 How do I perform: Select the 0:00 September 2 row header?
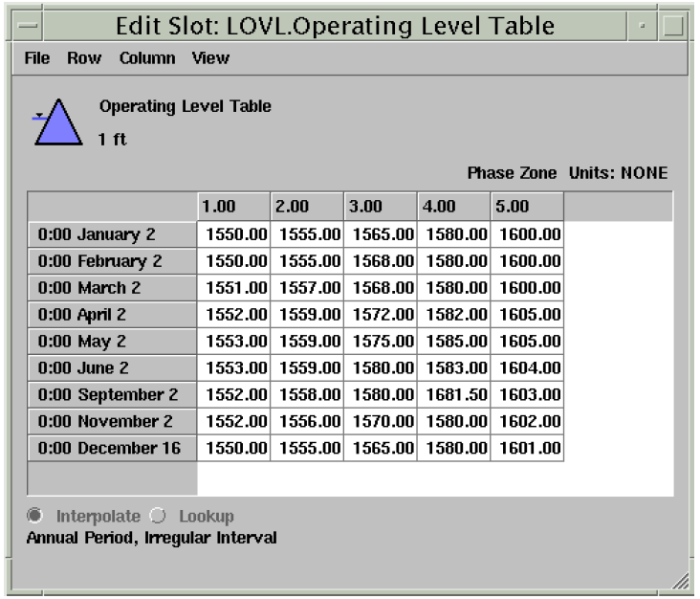[112, 394]
